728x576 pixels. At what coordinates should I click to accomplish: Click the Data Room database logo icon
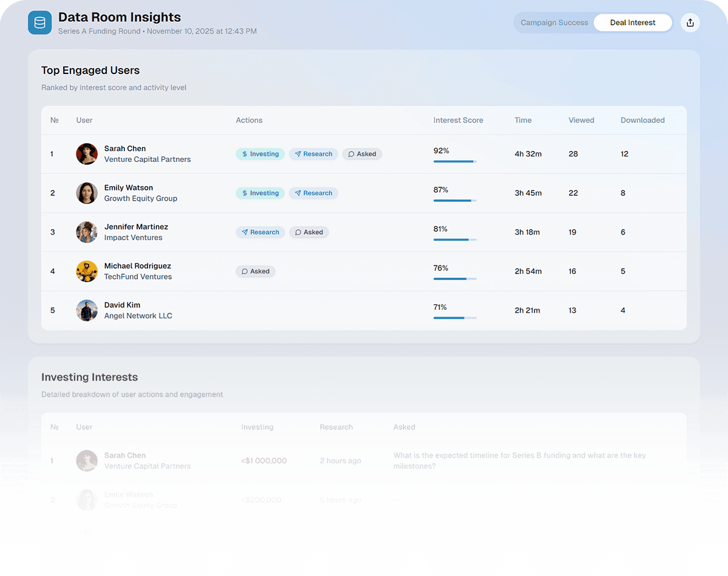pos(40,23)
